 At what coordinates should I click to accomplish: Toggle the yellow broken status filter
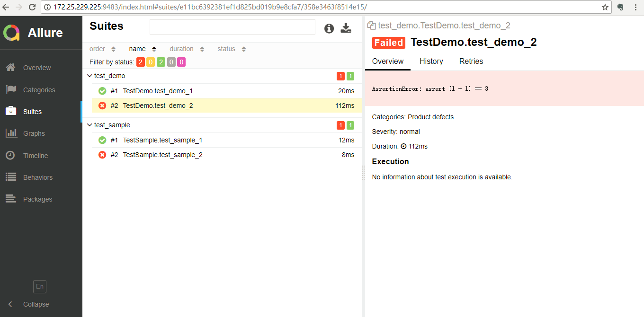tap(151, 62)
